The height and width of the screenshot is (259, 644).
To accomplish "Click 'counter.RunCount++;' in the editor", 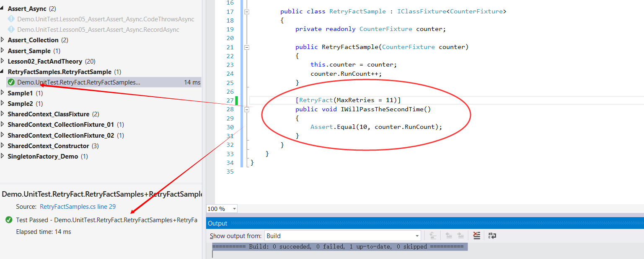I will (x=346, y=74).
